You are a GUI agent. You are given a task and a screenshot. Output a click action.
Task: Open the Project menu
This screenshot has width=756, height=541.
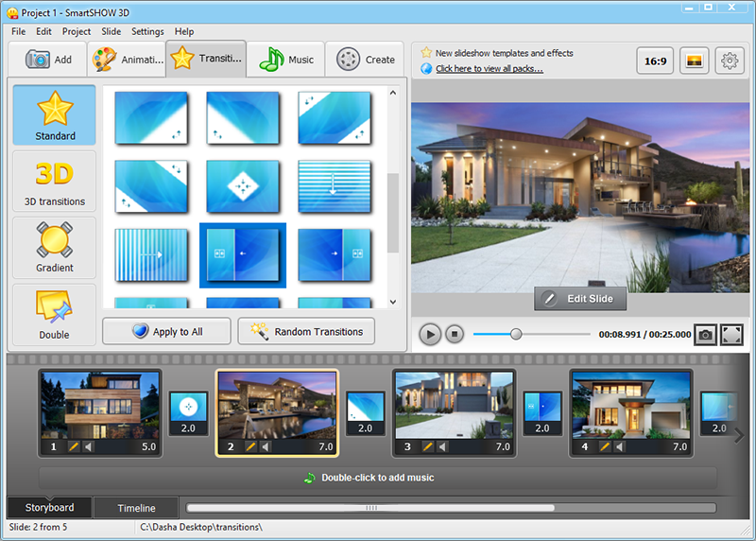point(77,31)
